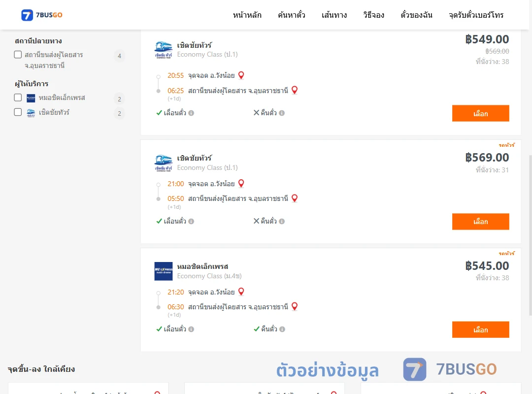Show เลื่อนตั๋ว info icon on the ฿545.00 trip

pyautogui.click(x=191, y=329)
